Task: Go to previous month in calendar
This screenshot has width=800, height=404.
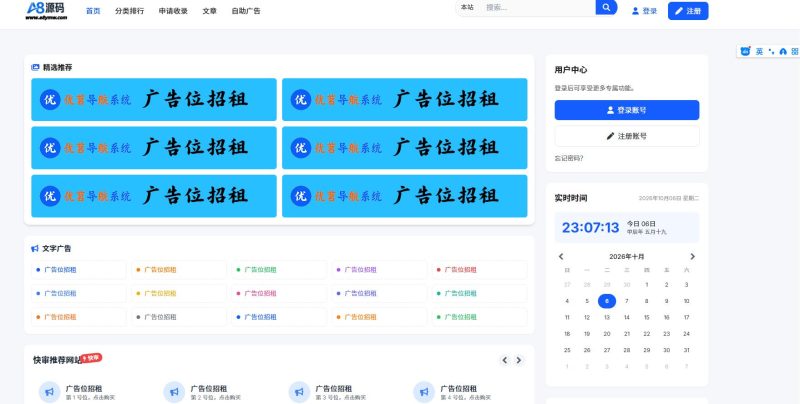Action: tap(561, 257)
